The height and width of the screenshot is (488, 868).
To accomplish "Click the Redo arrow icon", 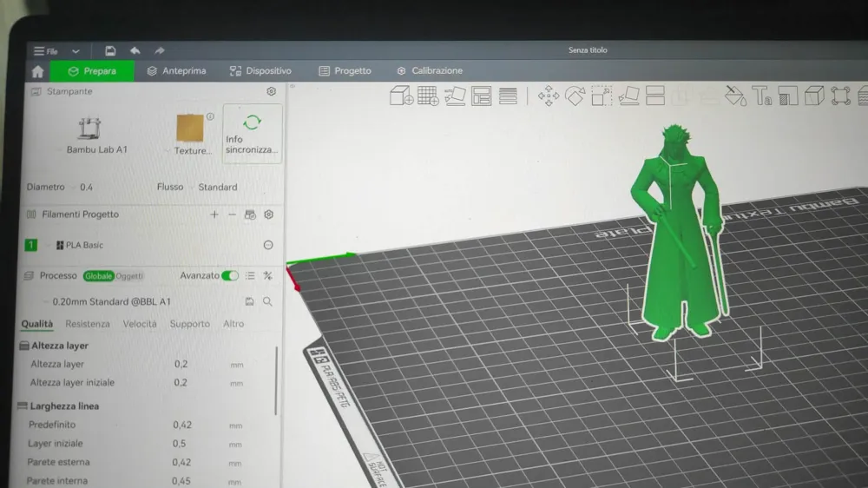I will 160,50.
